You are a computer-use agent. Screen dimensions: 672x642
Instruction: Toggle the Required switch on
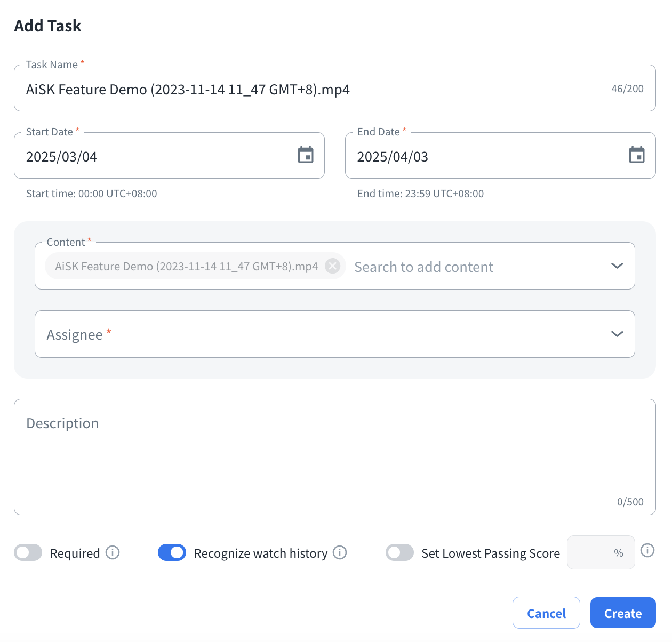coord(28,553)
